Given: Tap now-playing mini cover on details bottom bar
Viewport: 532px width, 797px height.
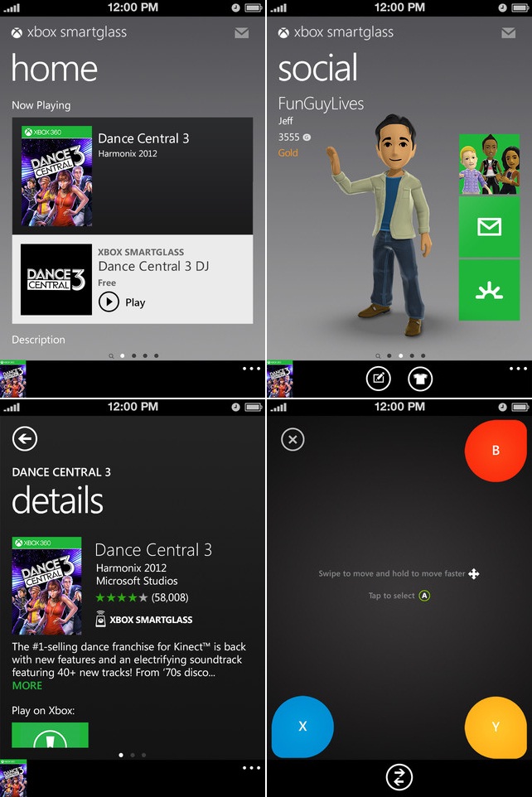Looking at the screenshot, I should (12, 778).
